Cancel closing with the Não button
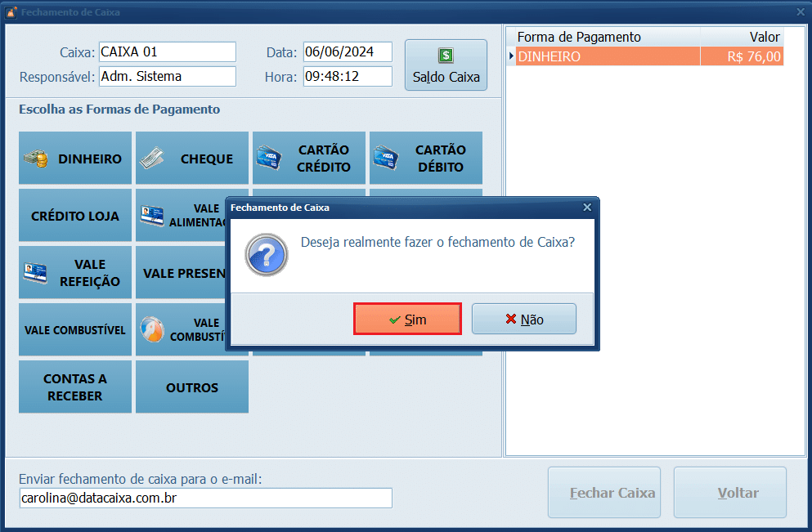 524,320
